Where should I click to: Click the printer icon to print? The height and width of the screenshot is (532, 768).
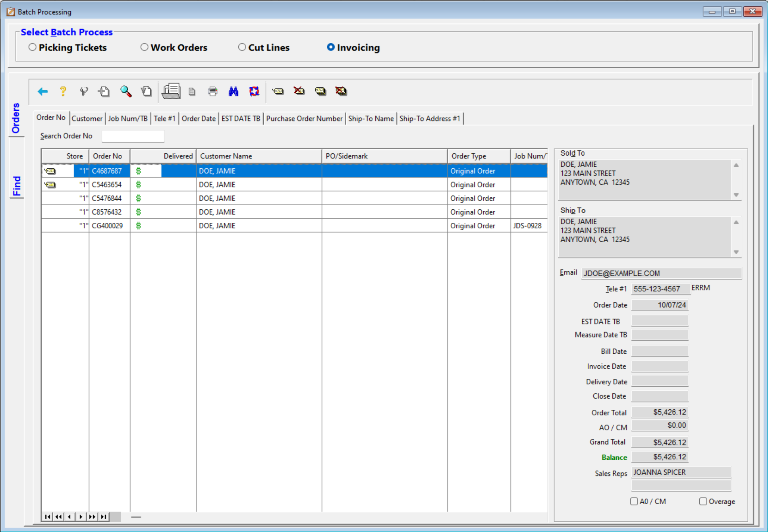pos(212,91)
